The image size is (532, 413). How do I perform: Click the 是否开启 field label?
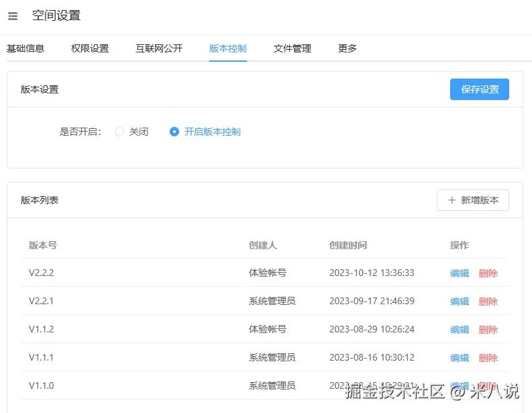coord(80,132)
